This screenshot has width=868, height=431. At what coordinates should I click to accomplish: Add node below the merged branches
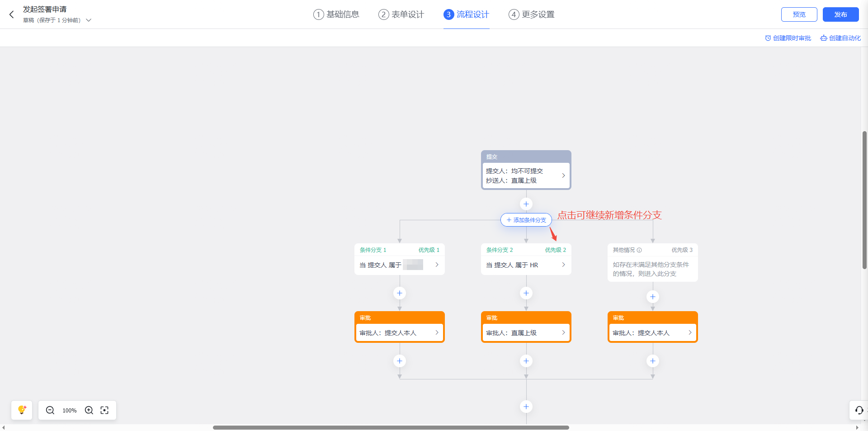point(526,407)
